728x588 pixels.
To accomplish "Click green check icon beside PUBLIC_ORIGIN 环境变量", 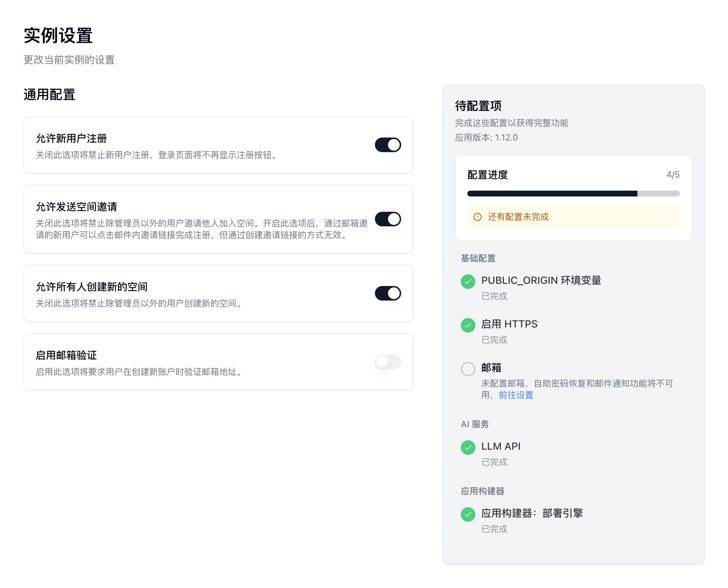I will [468, 281].
